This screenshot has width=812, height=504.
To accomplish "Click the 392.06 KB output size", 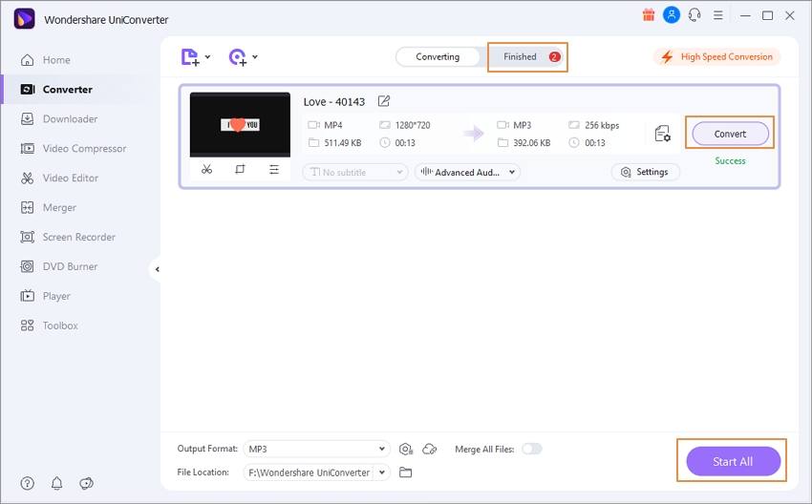I will coord(531,143).
